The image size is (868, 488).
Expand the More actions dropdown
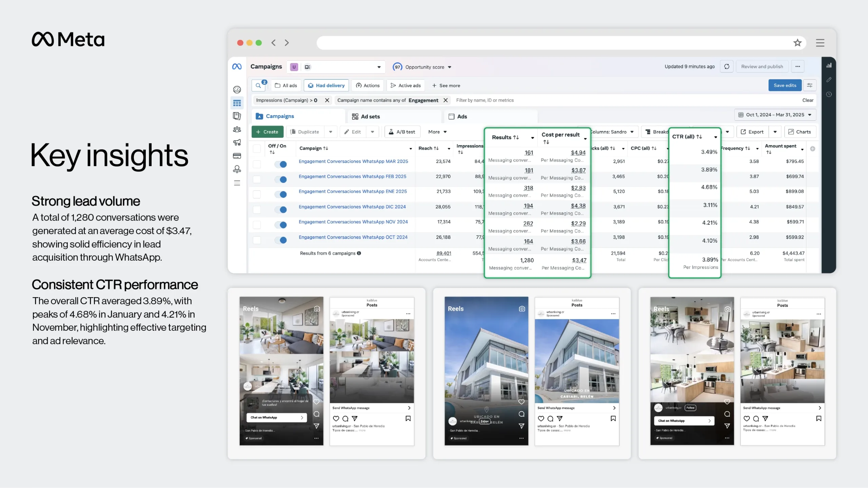[x=437, y=132]
